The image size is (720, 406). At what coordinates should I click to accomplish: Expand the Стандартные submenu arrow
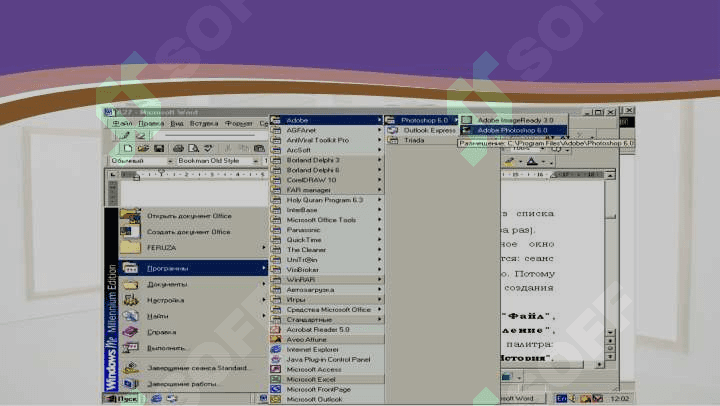click(x=379, y=319)
